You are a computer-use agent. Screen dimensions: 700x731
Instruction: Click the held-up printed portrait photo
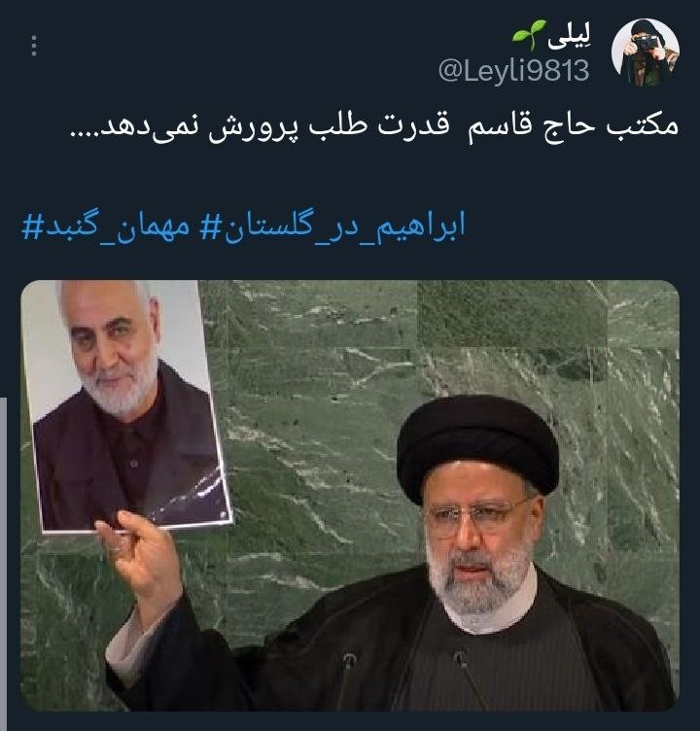[126, 404]
